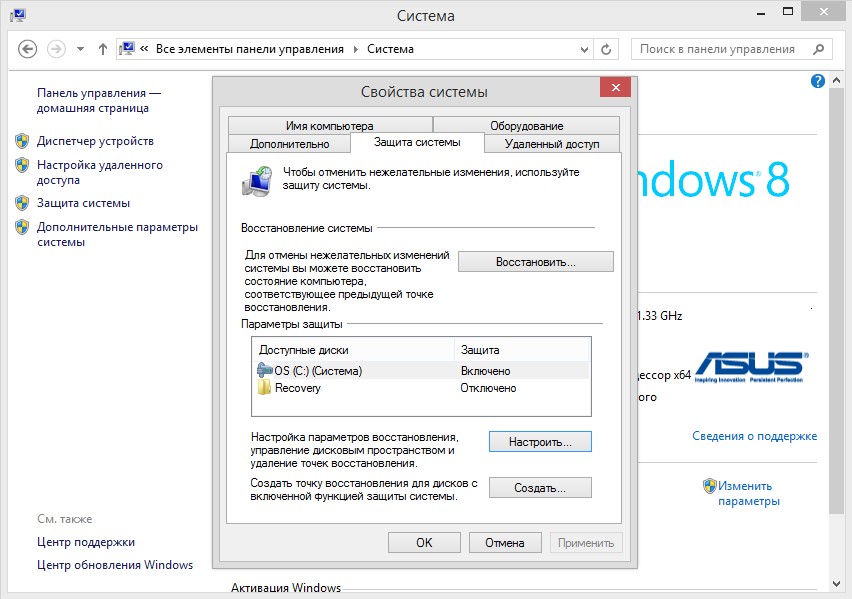Minimize the Система window

tap(761, 12)
